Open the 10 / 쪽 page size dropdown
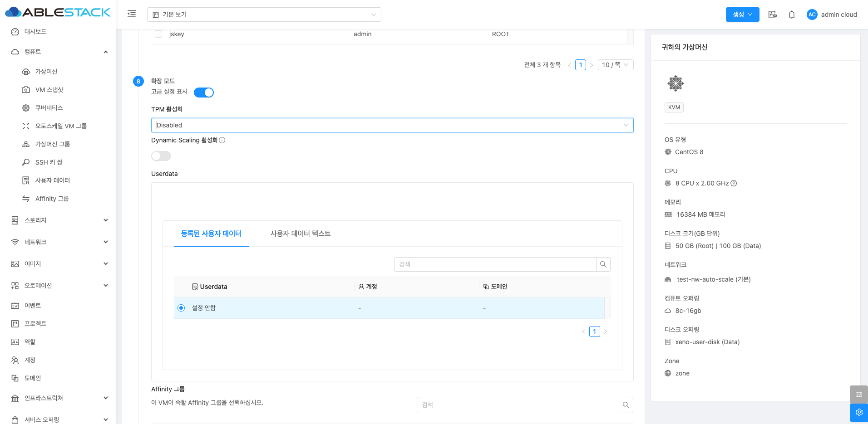Viewport: 868px width, 424px height. [x=615, y=65]
